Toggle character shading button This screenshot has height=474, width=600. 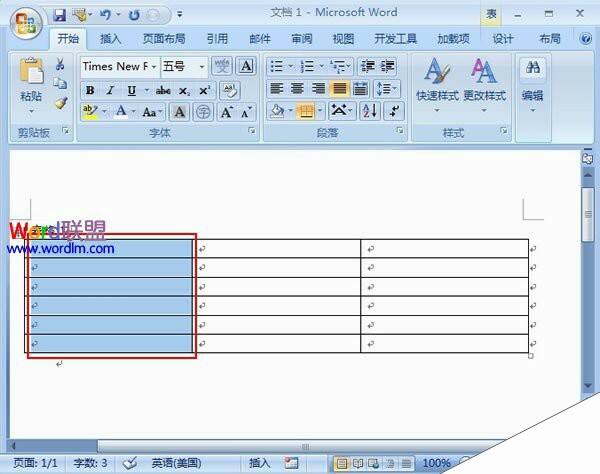[179, 112]
